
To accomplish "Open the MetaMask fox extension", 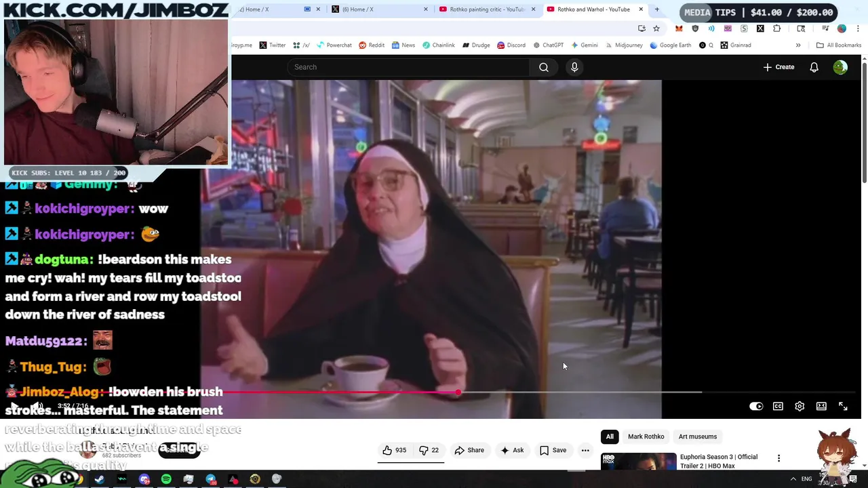I will tap(679, 28).
